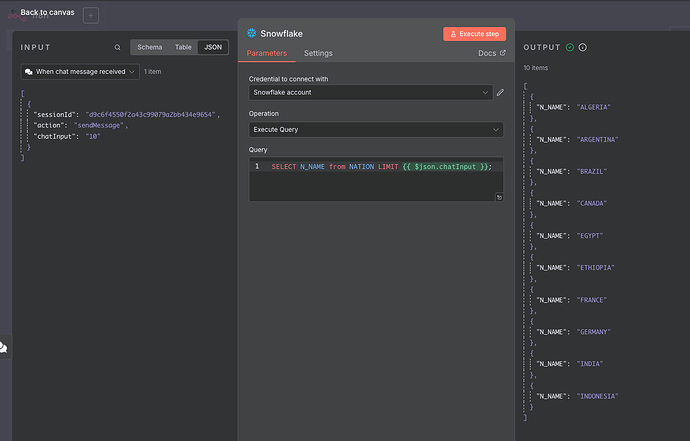Select the "INDIA" output value
Screen dimensions: 690x441
point(590,364)
